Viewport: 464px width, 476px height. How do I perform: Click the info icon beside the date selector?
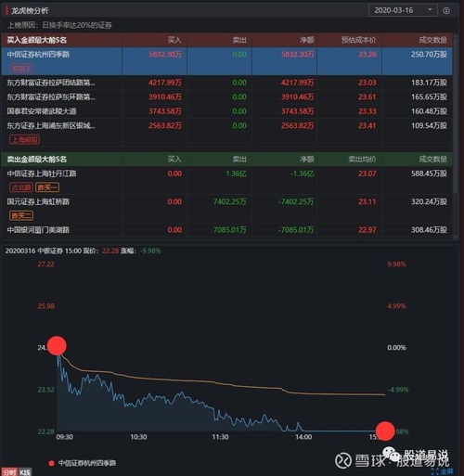point(446,11)
